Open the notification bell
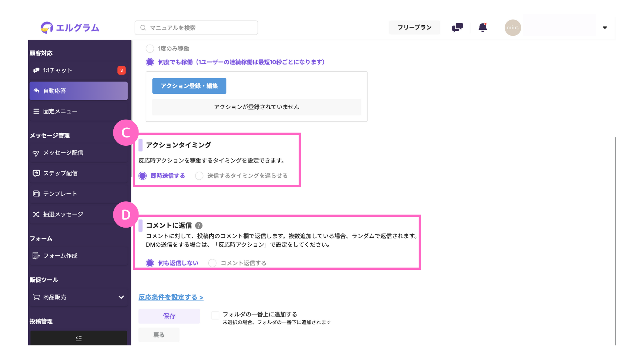The height and width of the screenshot is (362, 644). pos(483,27)
